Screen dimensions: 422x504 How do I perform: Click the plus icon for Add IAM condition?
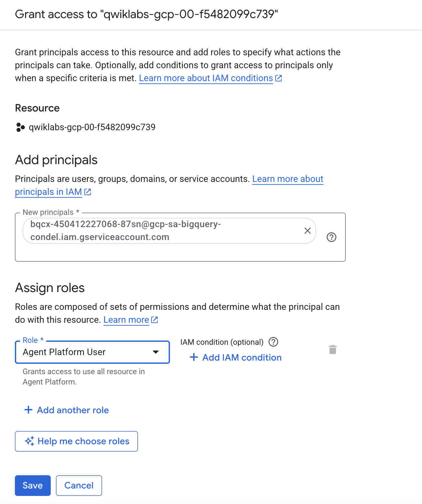(194, 357)
